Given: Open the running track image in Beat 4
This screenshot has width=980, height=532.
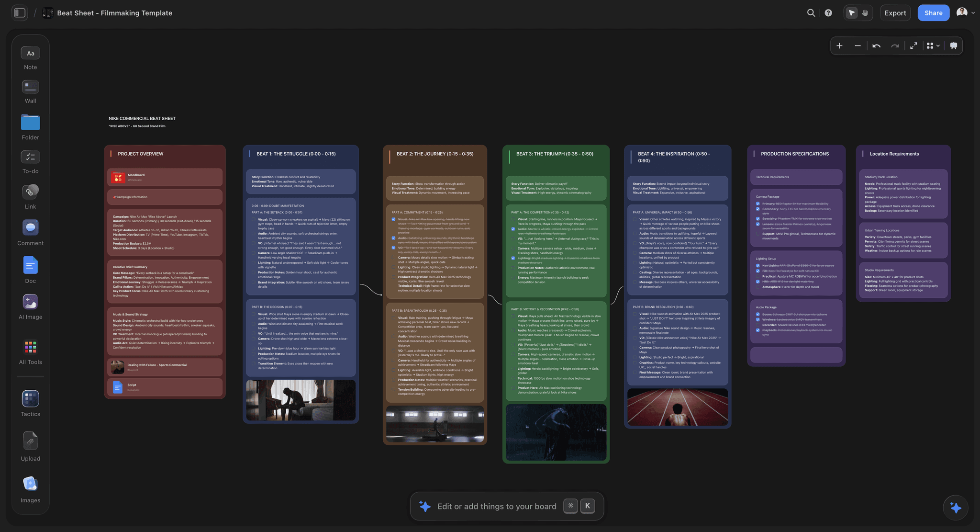Looking at the screenshot, I should click(678, 407).
